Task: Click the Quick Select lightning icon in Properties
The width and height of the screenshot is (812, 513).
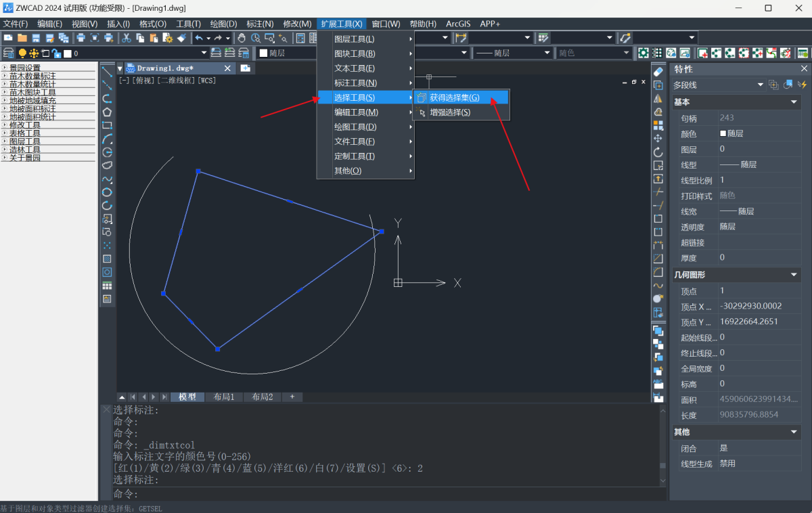Action: pyautogui.click(x=803, y=85)
